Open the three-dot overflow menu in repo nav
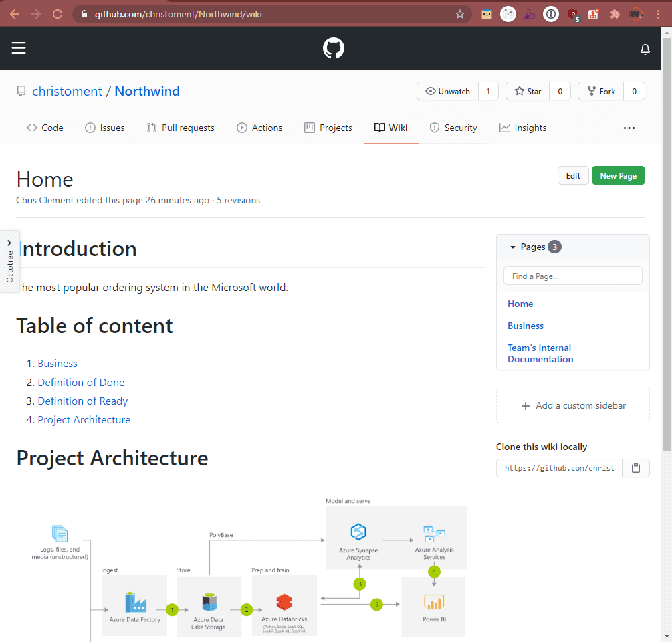The width and height of the screenshot is (672, 642). click(629, 128)
